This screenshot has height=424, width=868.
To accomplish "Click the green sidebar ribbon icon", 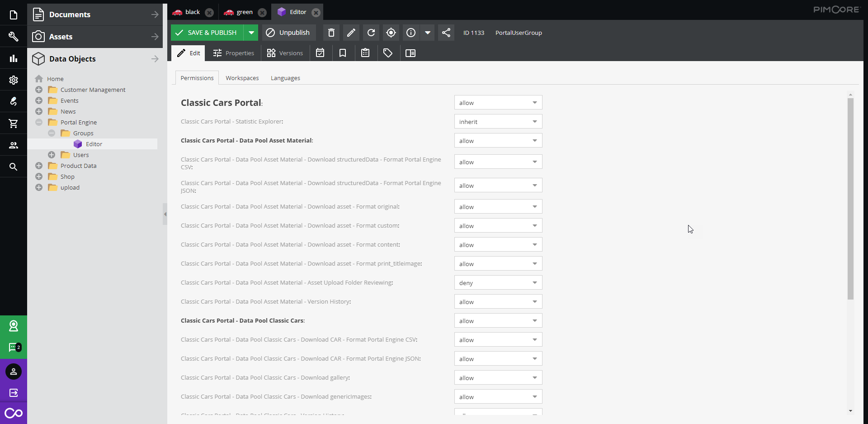I will [x=14, y=326].
